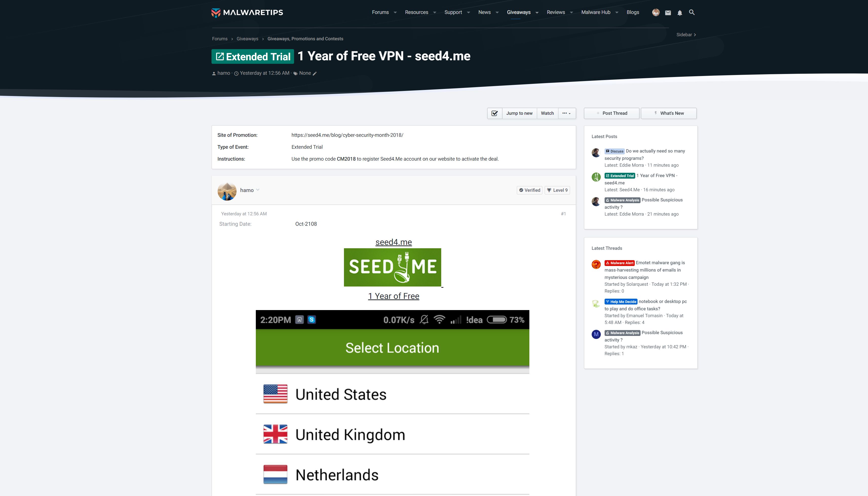The image size is (868, 496).
Task: Expand the Forums menu arrow
Action: click(395, 13)
